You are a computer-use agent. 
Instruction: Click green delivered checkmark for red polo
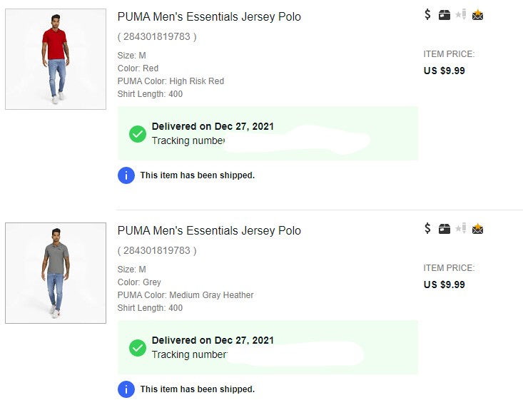138,134
